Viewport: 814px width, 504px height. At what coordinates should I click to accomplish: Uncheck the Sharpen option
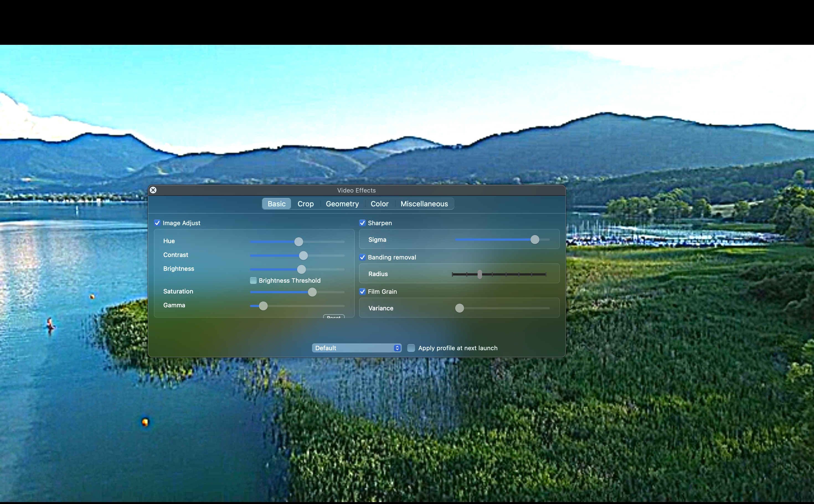pos(363,223)
